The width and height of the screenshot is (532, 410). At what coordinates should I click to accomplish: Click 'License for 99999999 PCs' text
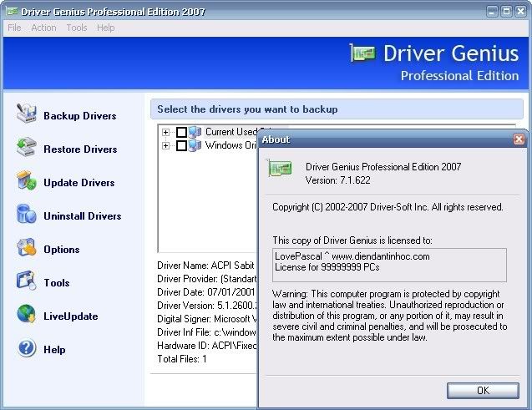coord(327,267)
